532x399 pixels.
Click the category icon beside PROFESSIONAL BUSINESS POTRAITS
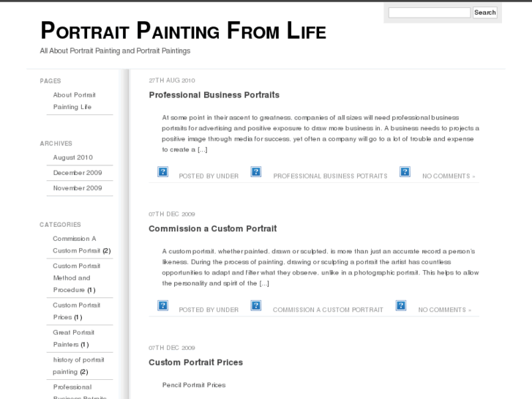click(256, 172)
